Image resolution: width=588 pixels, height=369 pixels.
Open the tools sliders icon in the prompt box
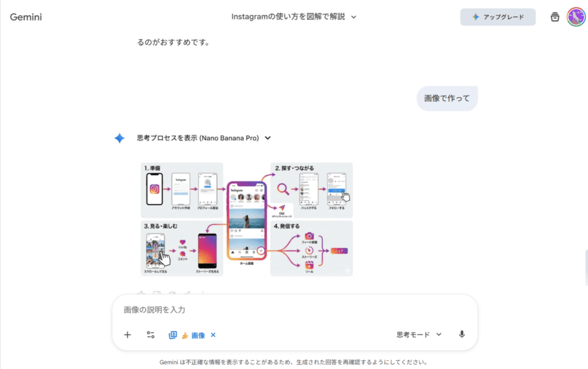pos(150,335)
